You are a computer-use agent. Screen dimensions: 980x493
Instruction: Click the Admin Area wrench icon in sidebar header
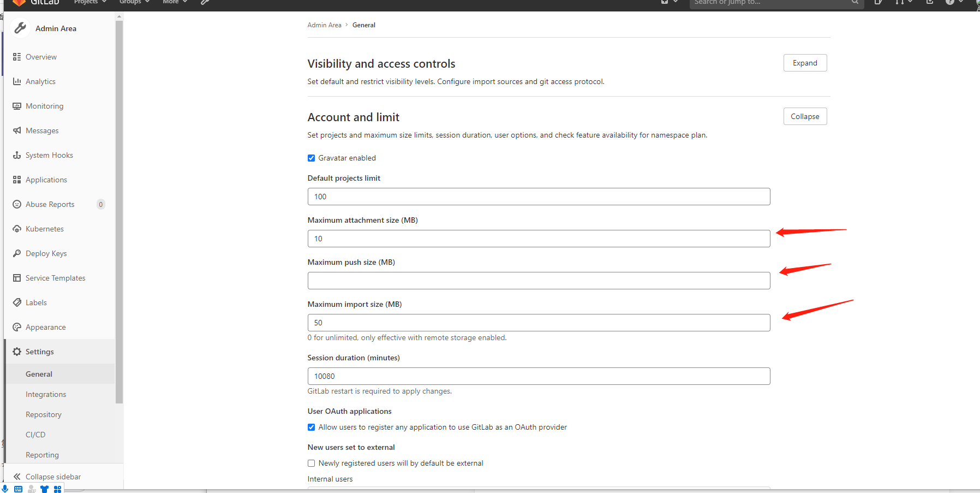coord(20,28)
